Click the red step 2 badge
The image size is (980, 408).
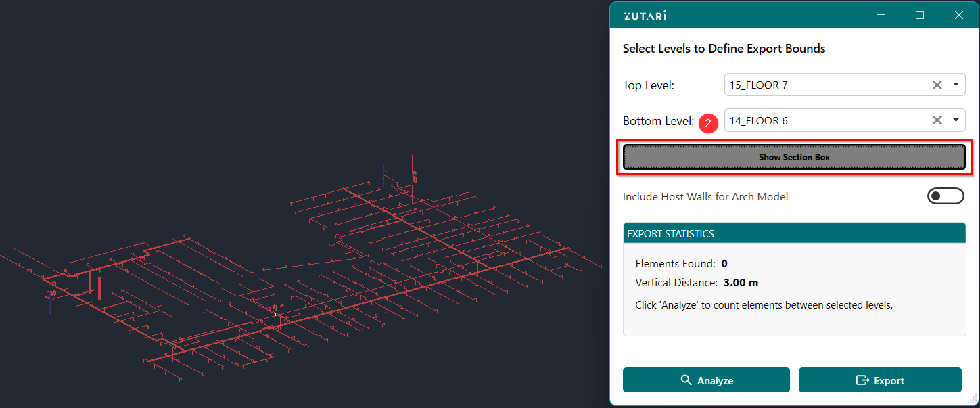click(708, 123)
